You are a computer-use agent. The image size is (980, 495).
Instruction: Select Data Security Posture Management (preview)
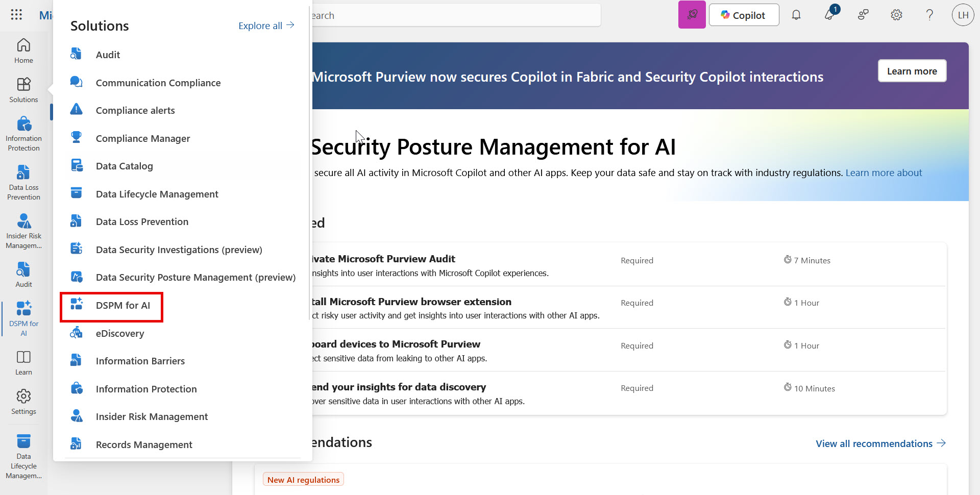click(196, 277)
